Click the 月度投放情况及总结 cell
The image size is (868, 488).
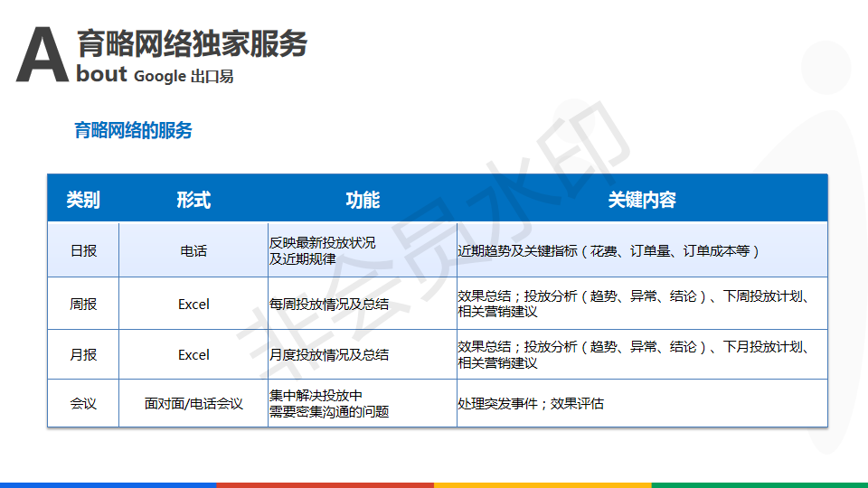329,354
